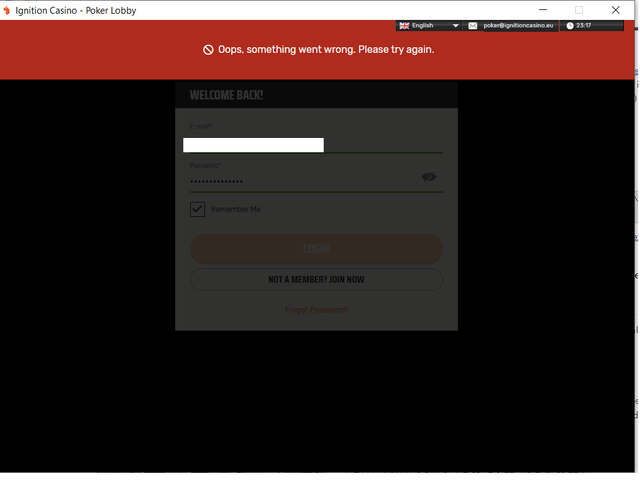Image resolution: width=640 pixels, height=481 pixels.
Task: Click the Remember Me label text
Action: pos(236,209)
